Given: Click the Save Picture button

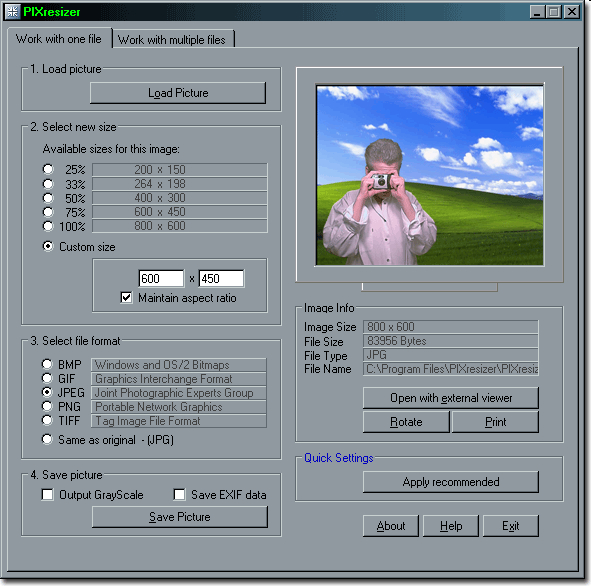Looking at the screenshot, I should tap(180, 517).
